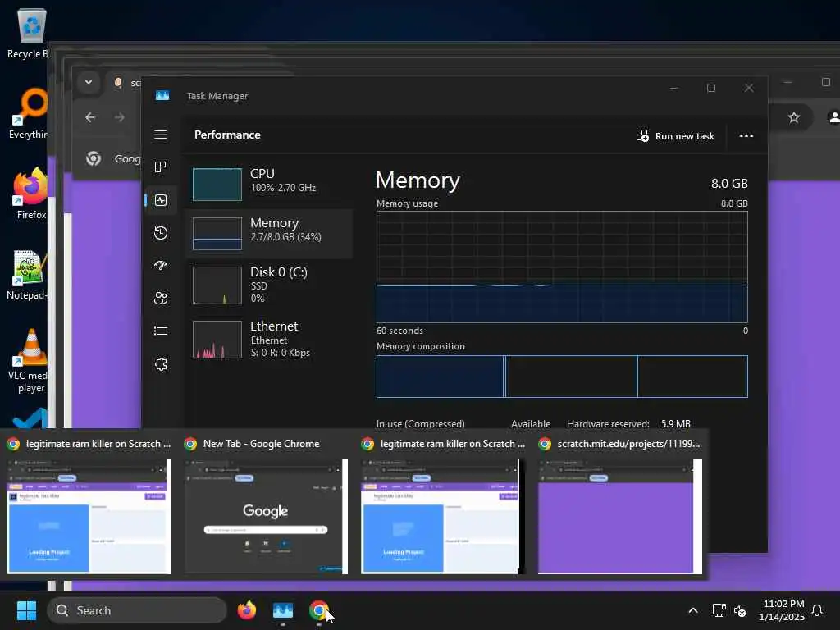
Task: Open Windows Start menu
Action: [26, 610]
